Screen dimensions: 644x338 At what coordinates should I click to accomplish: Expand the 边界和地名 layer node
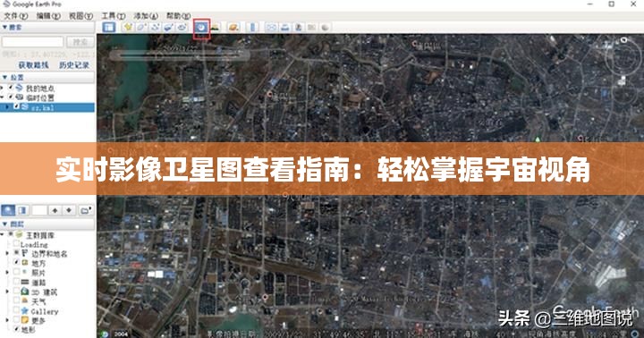coord(7,253)
